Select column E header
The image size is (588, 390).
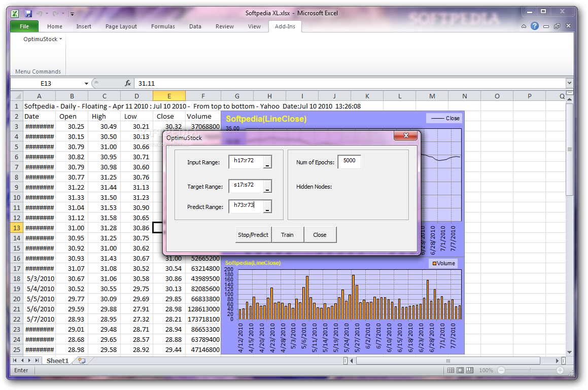169,96
